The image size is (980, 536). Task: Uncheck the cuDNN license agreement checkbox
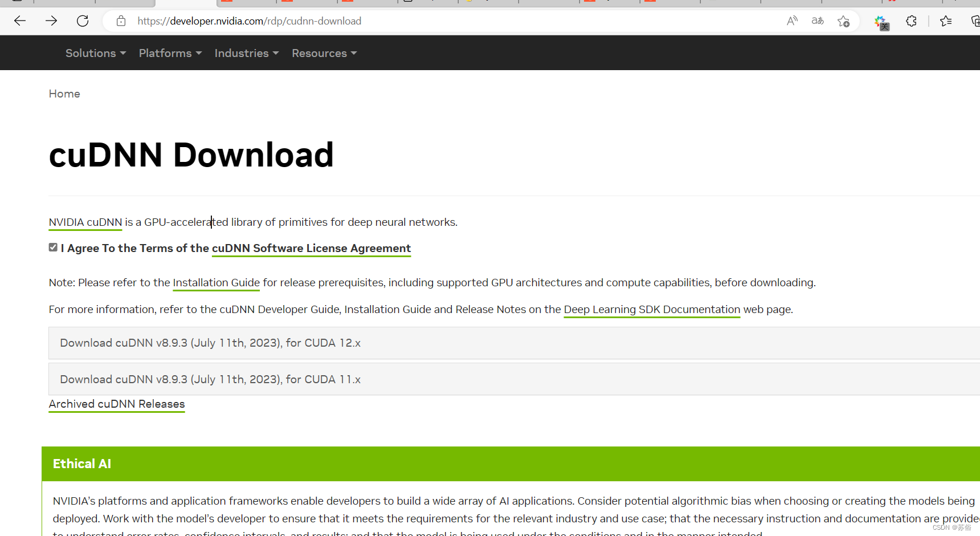53,247
